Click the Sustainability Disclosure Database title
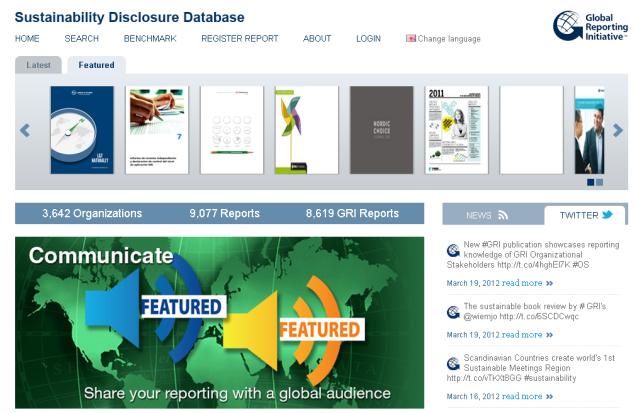 130,17
